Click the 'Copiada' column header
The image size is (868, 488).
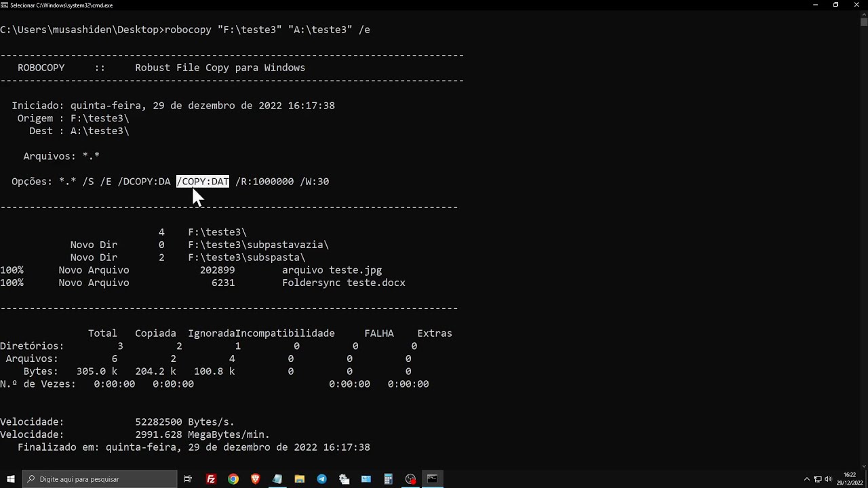155,333
